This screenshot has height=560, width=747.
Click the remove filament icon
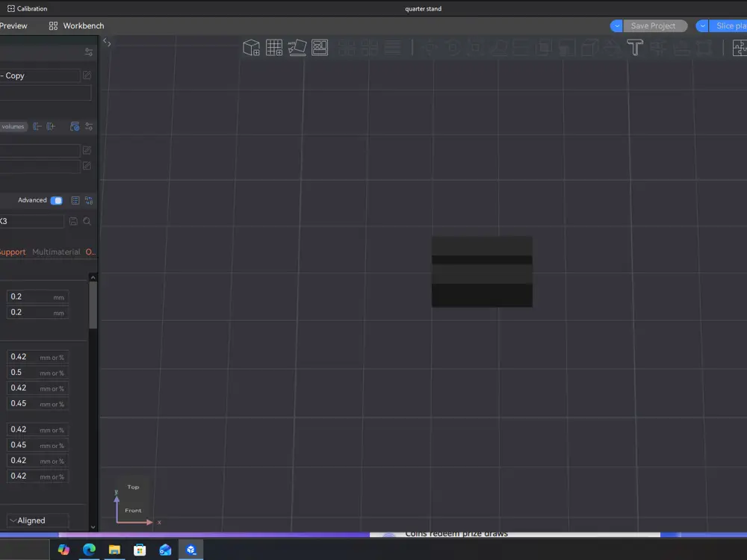pos(37,126)
